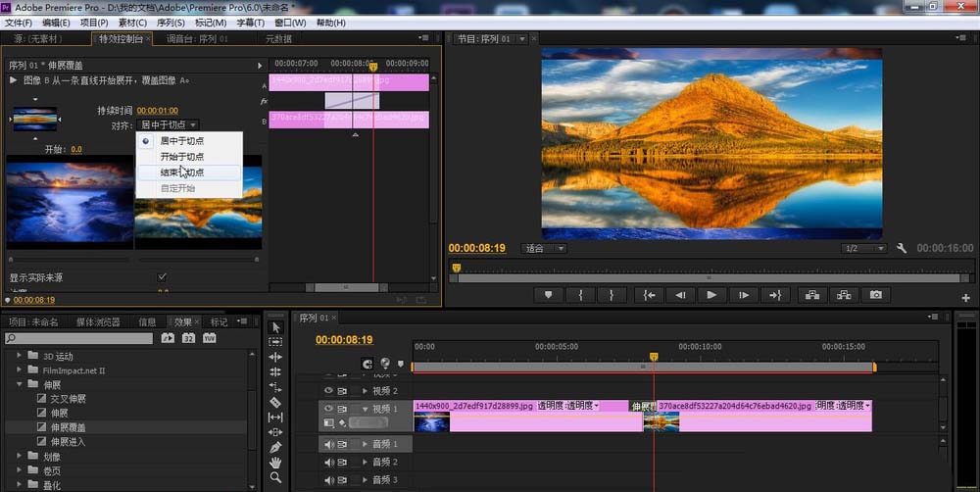Open the 字幕(T) menu

(251, 23)
